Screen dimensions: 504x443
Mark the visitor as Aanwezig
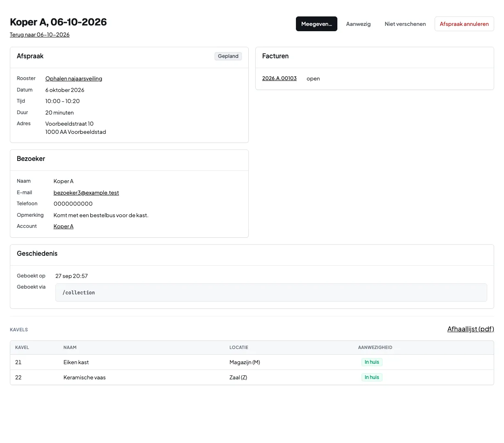coord(358,24)
